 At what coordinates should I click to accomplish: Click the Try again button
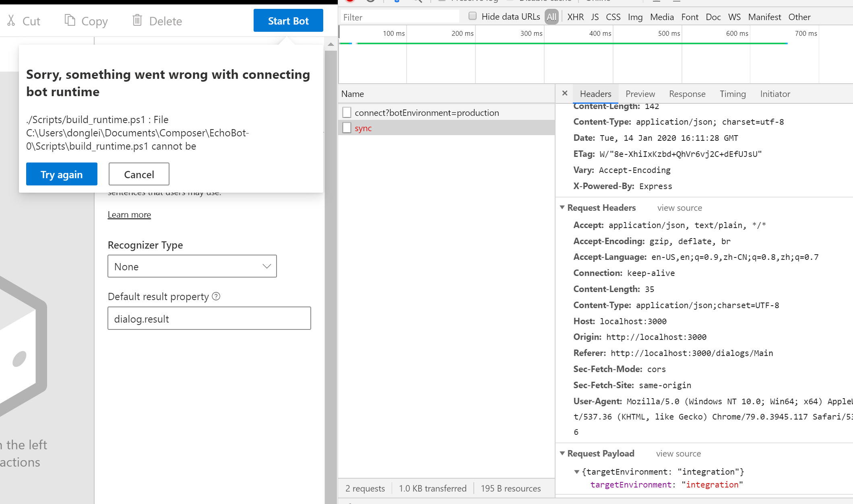(x=62, y=174)
